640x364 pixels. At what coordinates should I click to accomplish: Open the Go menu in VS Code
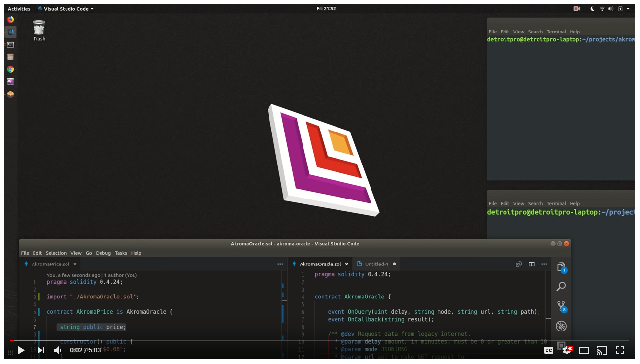[x=89, y=253]
